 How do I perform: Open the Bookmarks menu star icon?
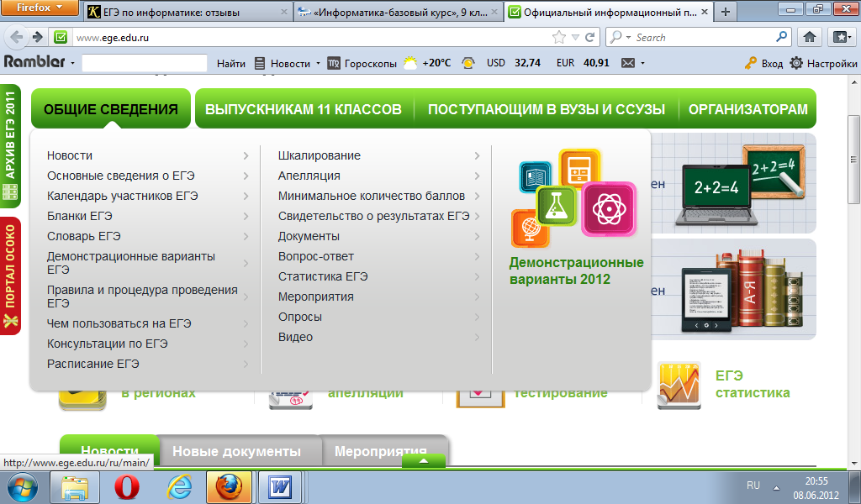(842, 37)
